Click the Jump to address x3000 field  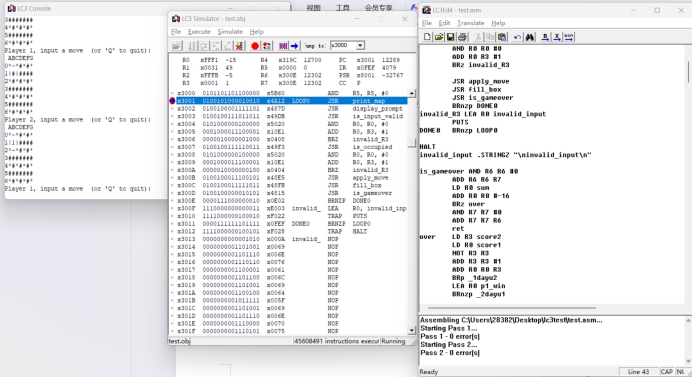[343, 45]
